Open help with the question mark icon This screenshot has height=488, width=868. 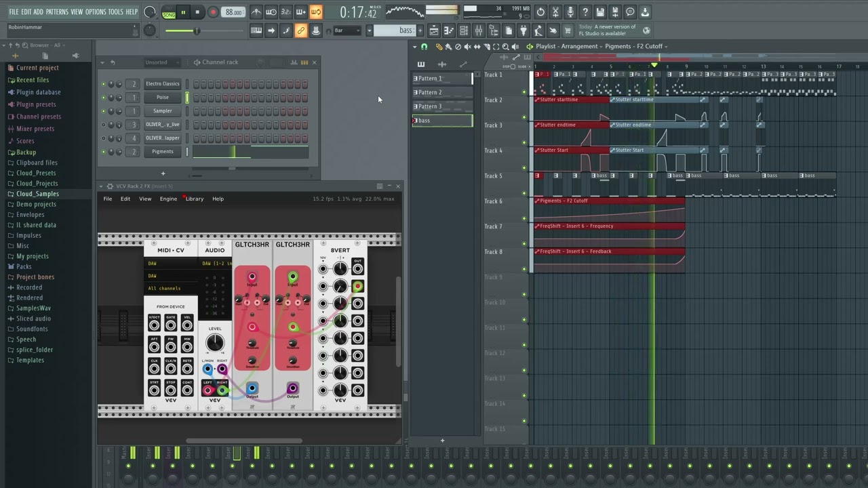[585, 12]
